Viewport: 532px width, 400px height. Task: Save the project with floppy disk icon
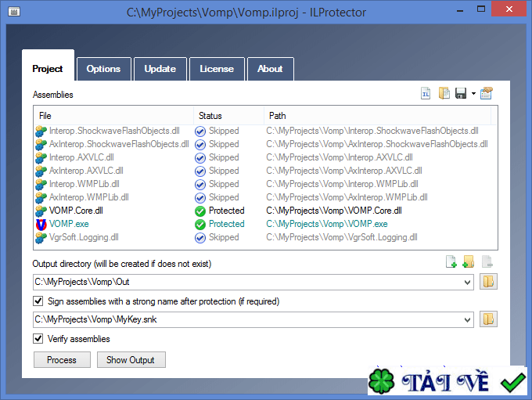[x=461, y=93]
